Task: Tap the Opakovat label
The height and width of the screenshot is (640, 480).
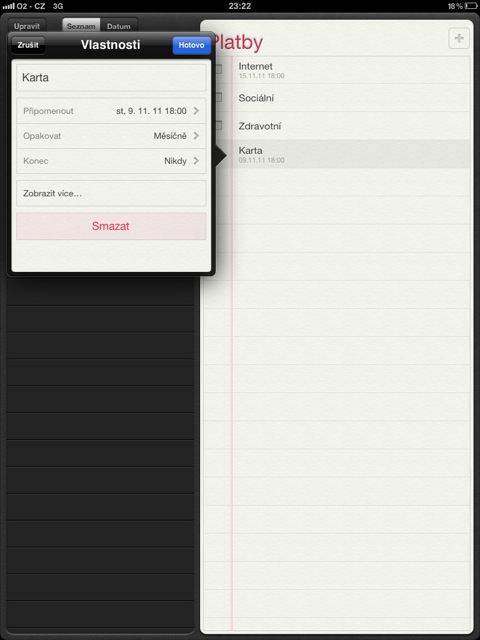Action: (42, 136)
